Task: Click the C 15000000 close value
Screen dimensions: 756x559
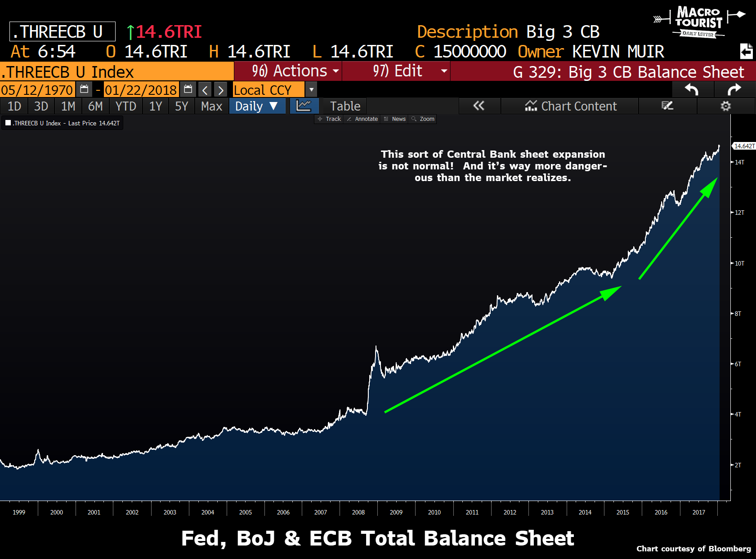Action: 461,52
